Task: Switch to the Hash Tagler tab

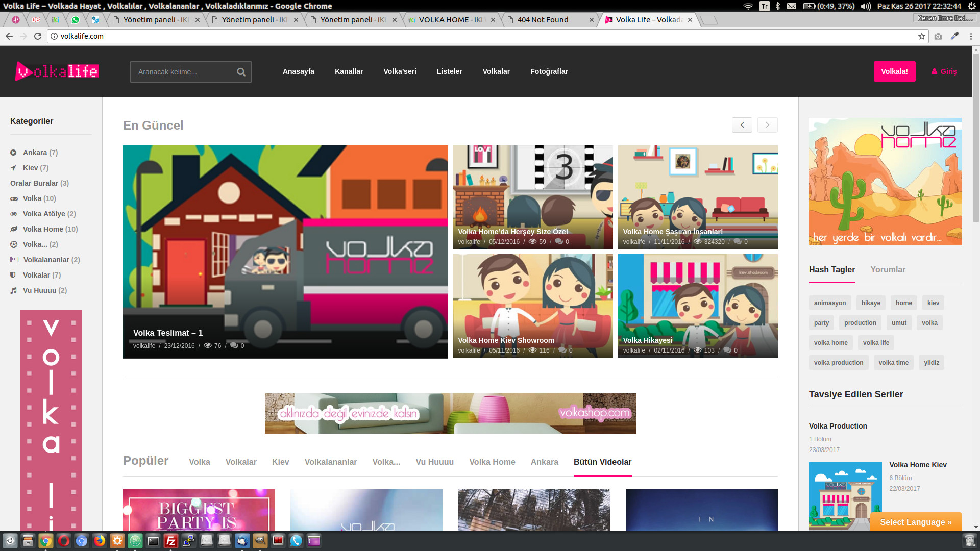Action: pyautogui.click(x=832, y=270)
